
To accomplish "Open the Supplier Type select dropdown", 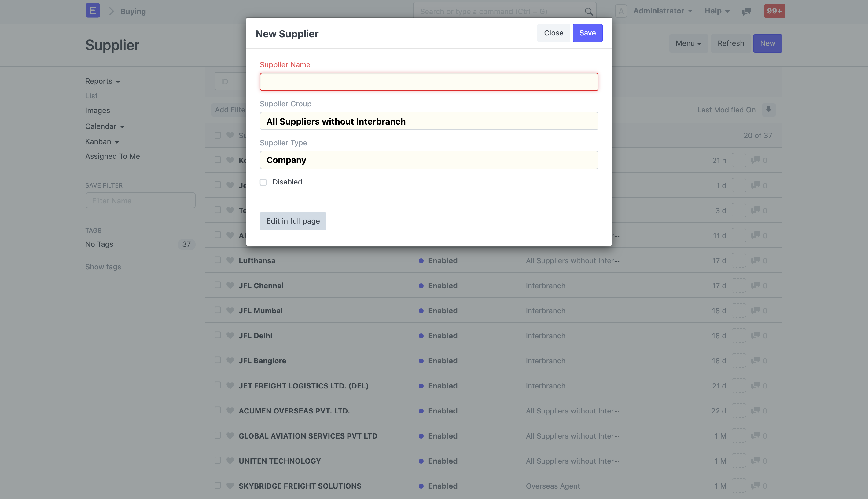I will pyautogui.click(x=429, y=160).
